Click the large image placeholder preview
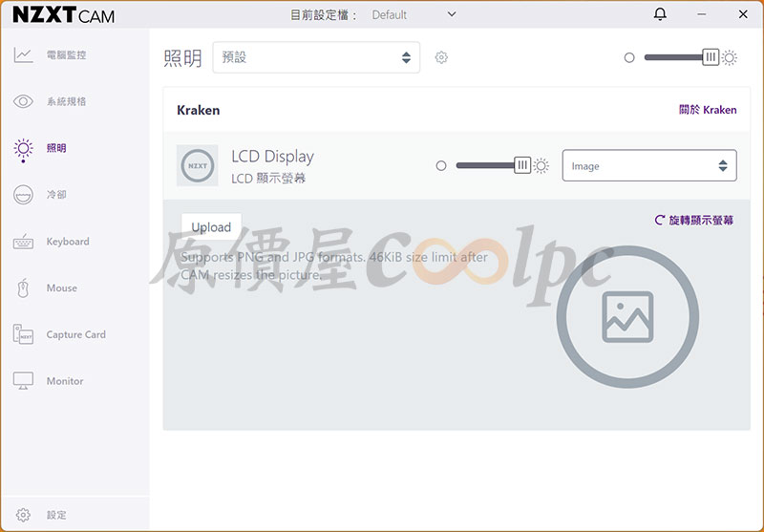 (x=627, y=317)
